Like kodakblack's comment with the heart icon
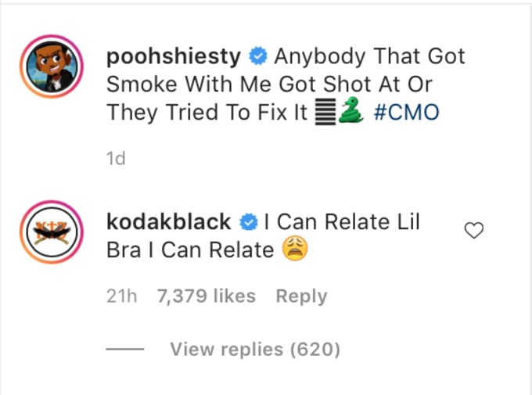 (473, 231)
